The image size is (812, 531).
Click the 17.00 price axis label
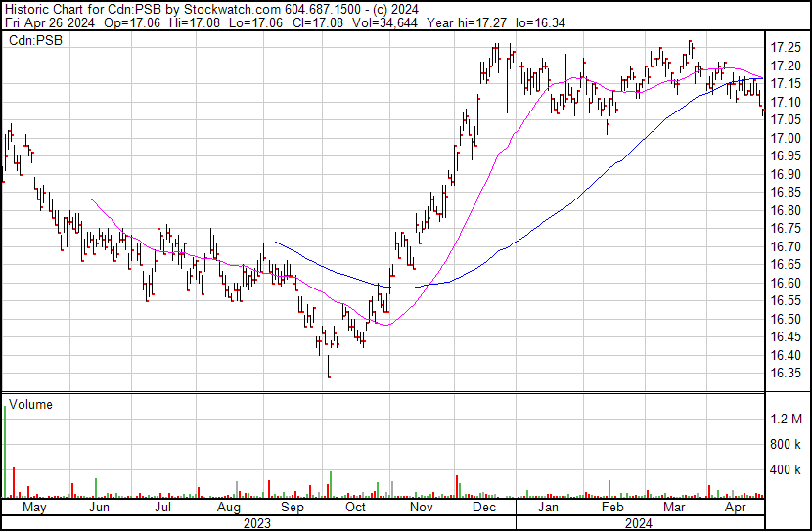pos(786,138)
